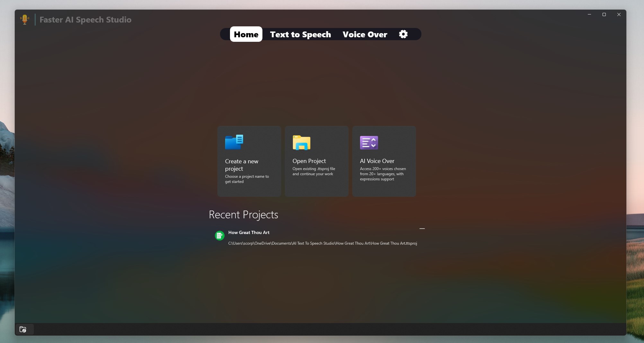Image resolution: width=644 pixels, height=343 pixels.
Task: Click the How Great Thou Art file path text
Action: pyautogui.click(x=322, y=243)
